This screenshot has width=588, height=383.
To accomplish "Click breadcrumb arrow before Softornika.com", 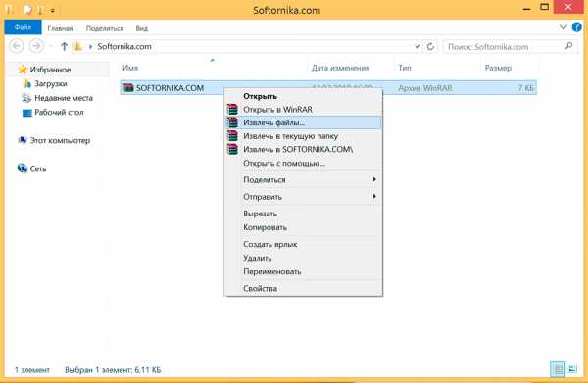I will [x=90, y=46].
